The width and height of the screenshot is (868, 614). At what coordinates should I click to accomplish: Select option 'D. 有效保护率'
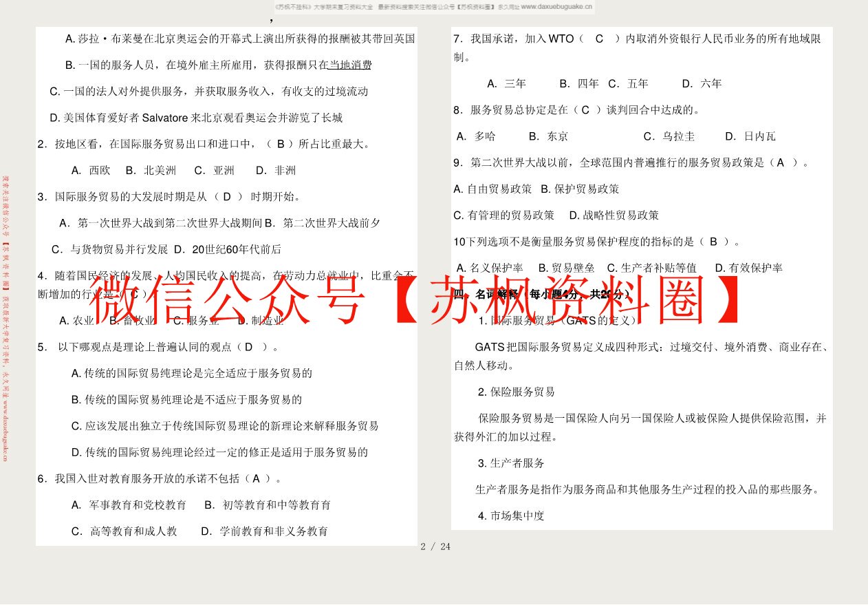point(749,268)
